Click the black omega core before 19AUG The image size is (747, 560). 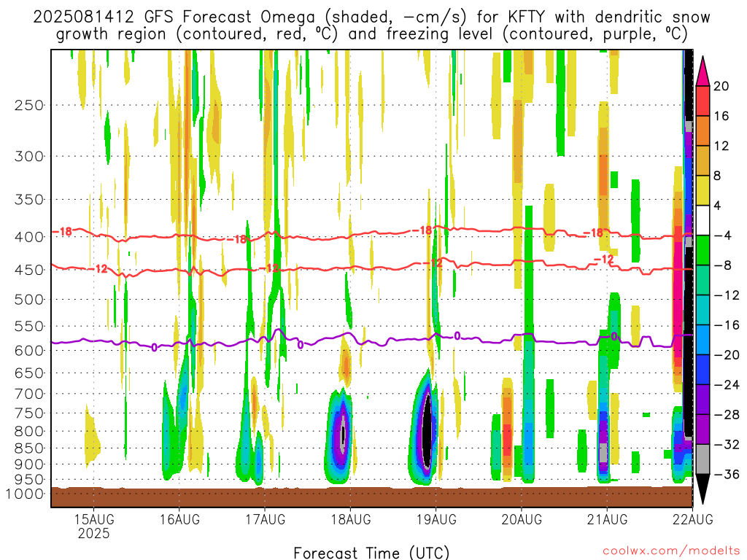427,432
